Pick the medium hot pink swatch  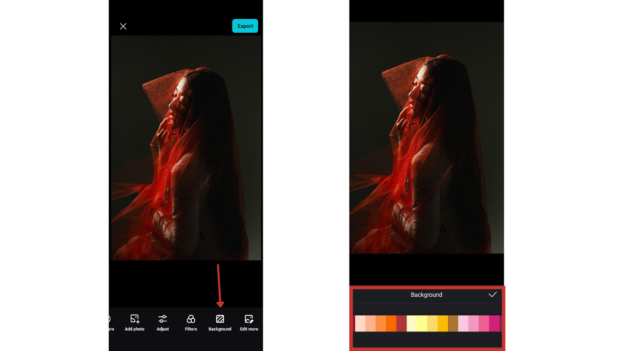tap(484, 323)
